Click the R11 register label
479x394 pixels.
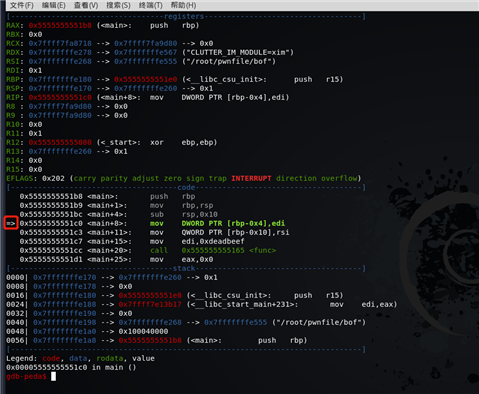point(13,134)
